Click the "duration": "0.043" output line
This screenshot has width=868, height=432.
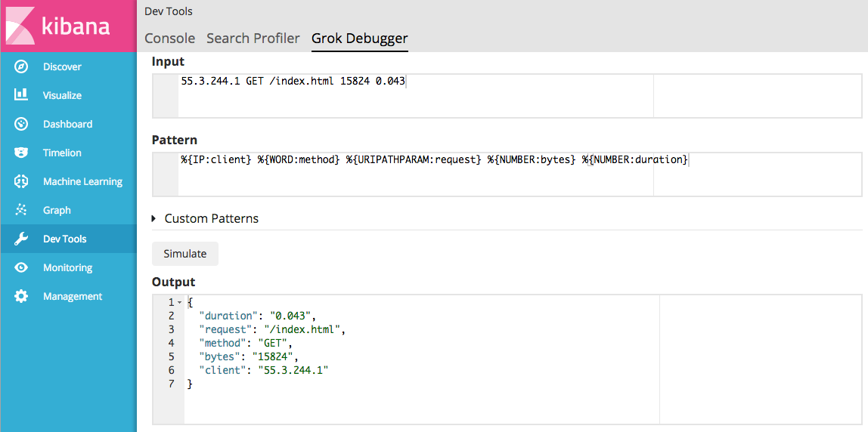pos(257,316)
